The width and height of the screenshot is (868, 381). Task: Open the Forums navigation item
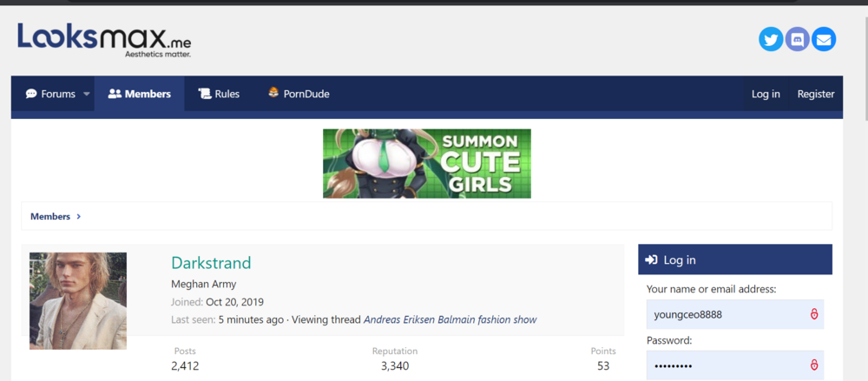[50, 94]
